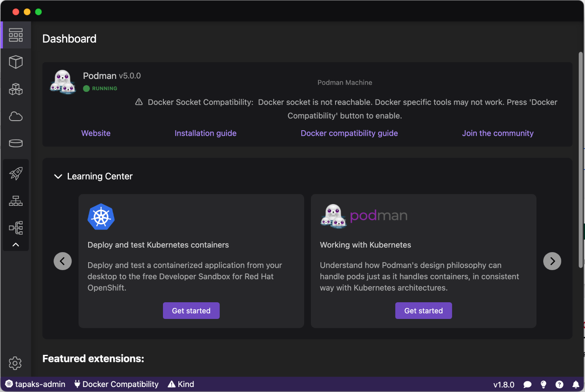Open the Pods stacked-cubes icon

point(16,89)
